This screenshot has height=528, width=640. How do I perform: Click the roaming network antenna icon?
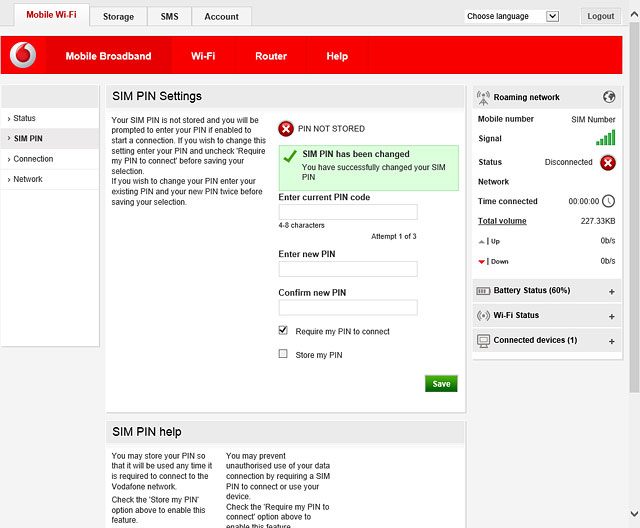point(483,98)
